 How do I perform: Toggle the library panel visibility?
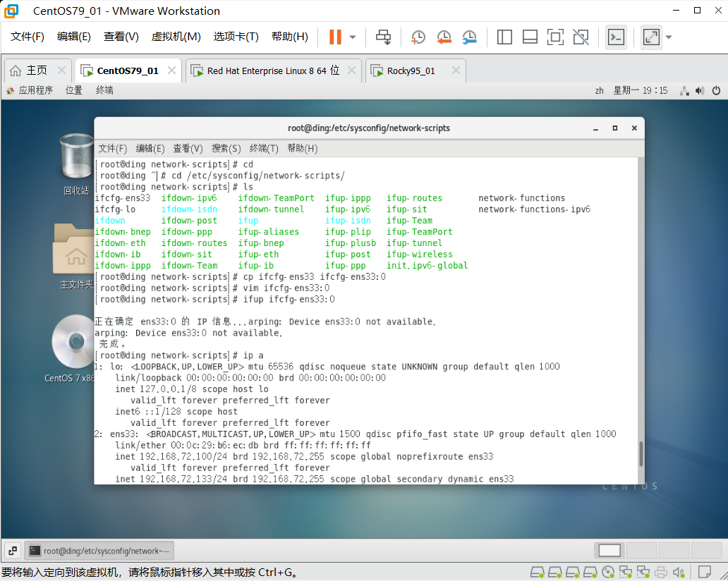pos(504,37)
